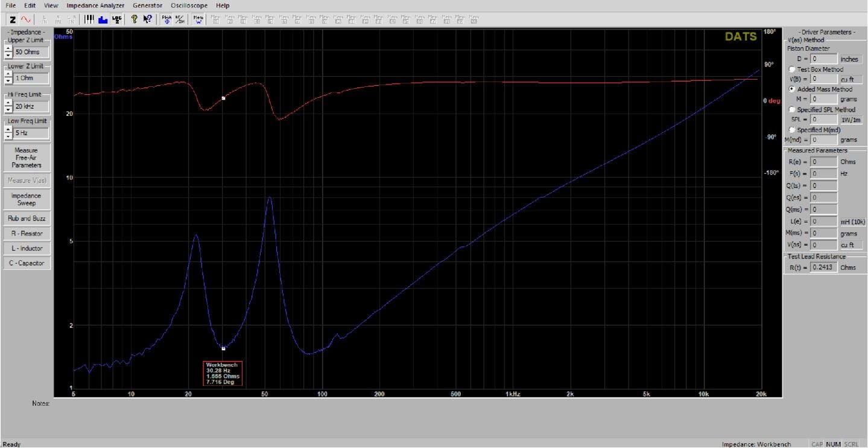
Task: Click the PHA phase toolbar icon
Action: click(x=166, y=19)
